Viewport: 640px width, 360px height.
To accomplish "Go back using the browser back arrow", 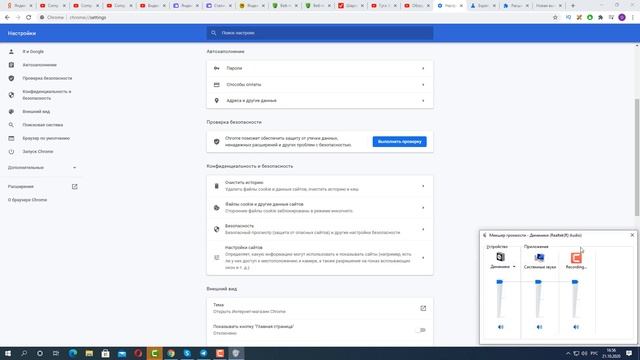I will 7,18.
